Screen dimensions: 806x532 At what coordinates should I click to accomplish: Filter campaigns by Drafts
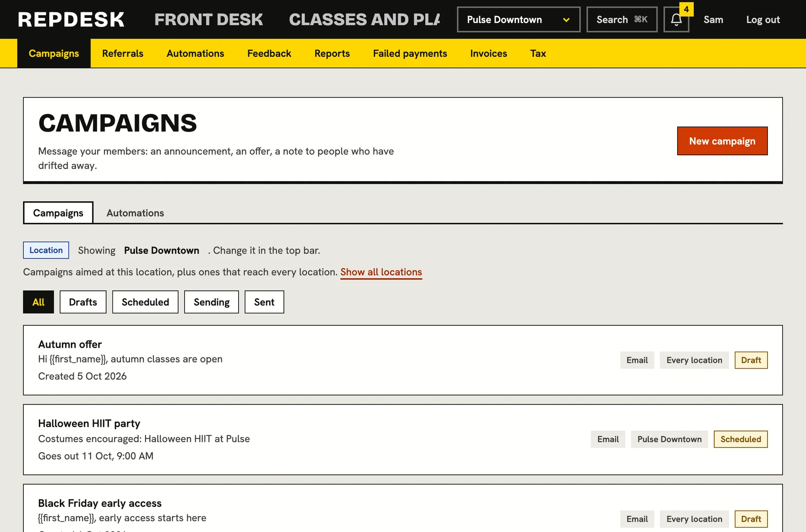point(83,302)
